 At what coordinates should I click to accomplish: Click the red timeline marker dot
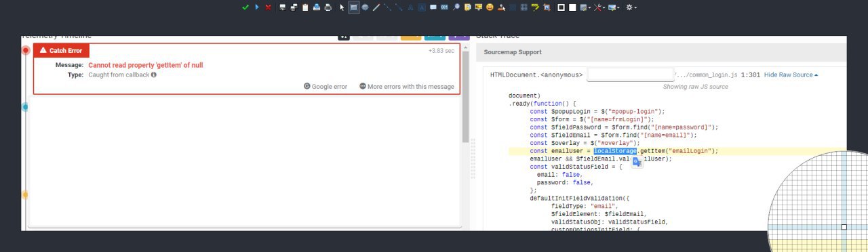click(26, 50)
